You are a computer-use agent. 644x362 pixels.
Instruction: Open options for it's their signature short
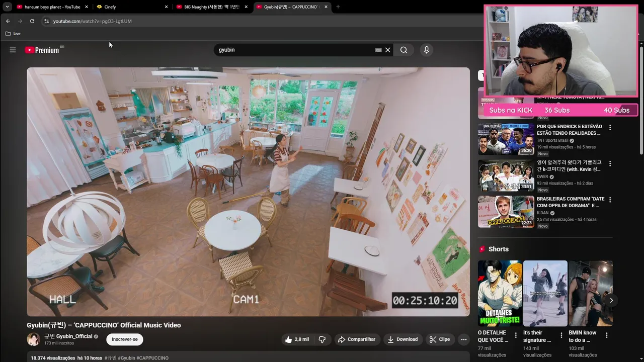(561, 335)
